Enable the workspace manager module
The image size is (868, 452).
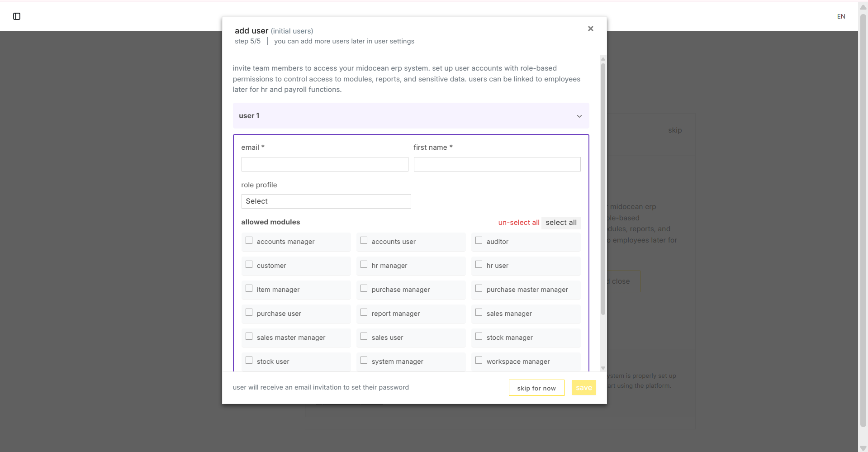pyautogui.click(x=479, y=360)
